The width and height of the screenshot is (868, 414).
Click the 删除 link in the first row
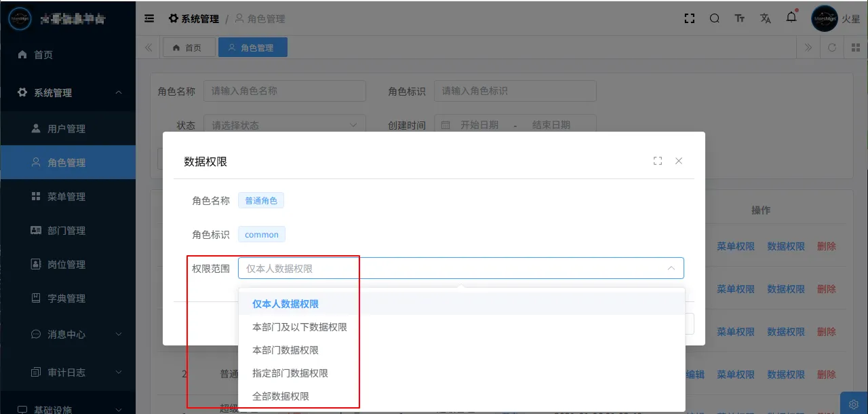point(827,246)
